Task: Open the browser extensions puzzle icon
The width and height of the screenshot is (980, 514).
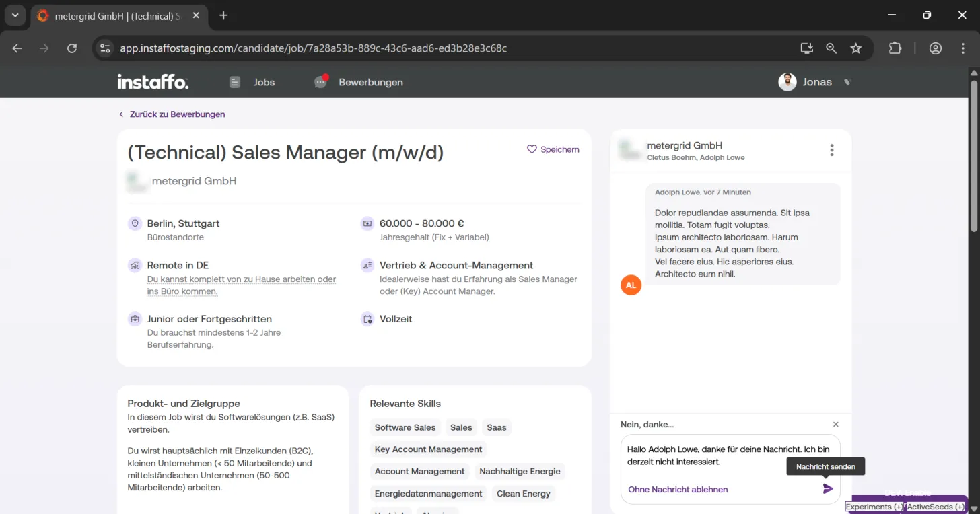Action: tap(895, 48)
